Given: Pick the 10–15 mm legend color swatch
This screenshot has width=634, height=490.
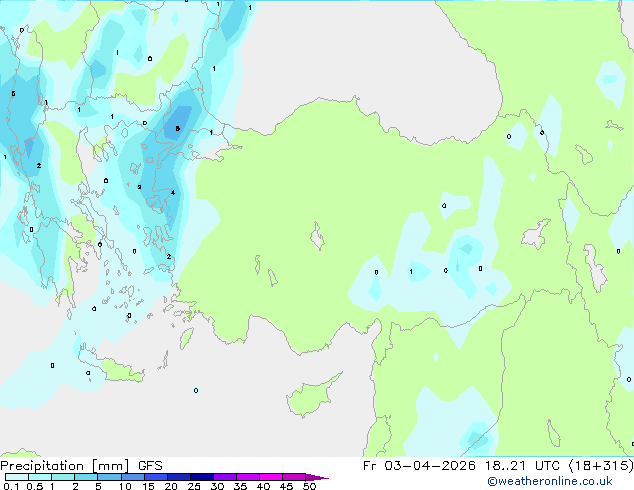Looking at the screenshot, I should 133,477.
